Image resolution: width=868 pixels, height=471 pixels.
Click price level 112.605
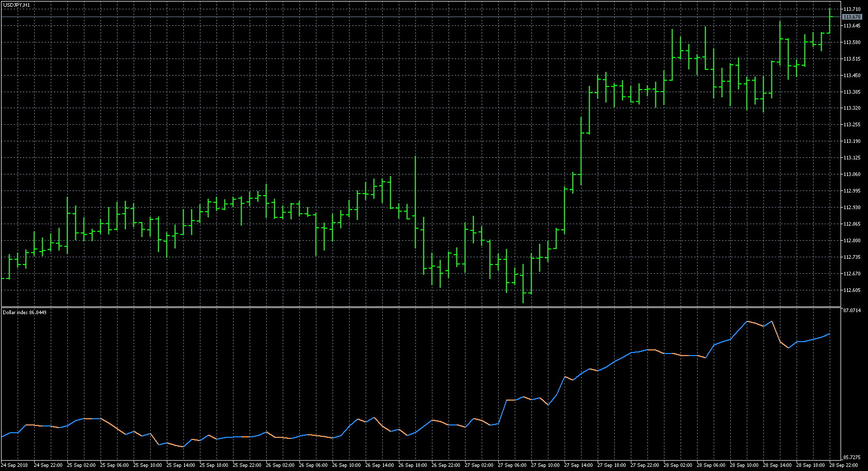coord(852,290)
